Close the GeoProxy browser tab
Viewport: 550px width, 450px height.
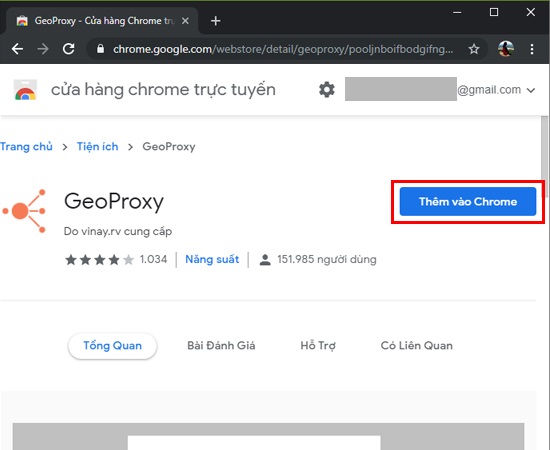185,21
